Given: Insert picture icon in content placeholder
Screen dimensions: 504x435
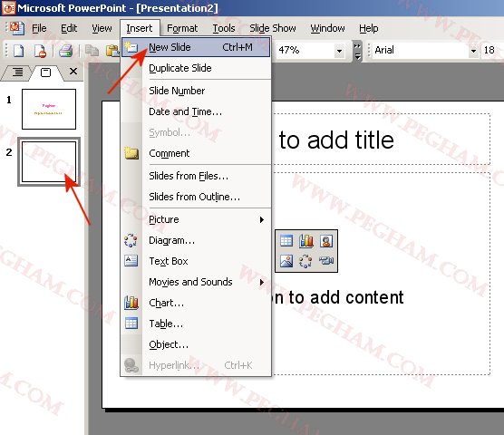Looking at the screenshot, I should click(286, 261).
